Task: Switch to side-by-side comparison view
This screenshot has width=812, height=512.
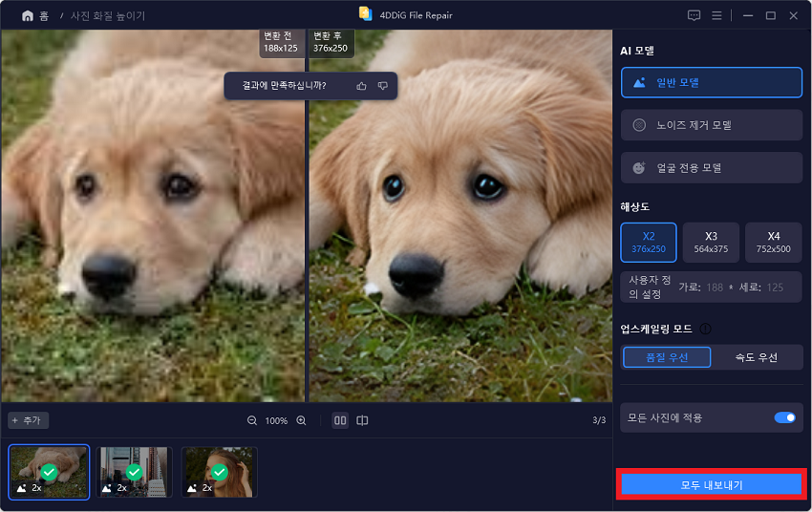Action: 340,421
